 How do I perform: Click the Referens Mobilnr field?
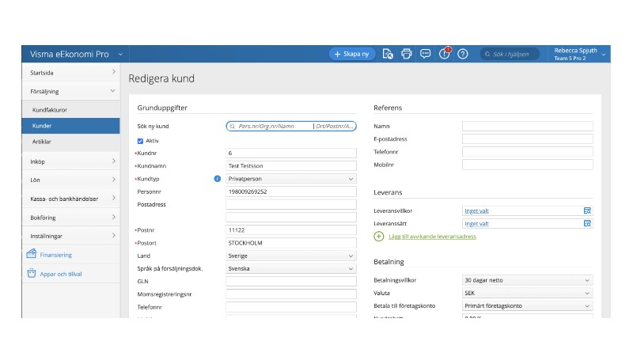click(x=527, y=165)
